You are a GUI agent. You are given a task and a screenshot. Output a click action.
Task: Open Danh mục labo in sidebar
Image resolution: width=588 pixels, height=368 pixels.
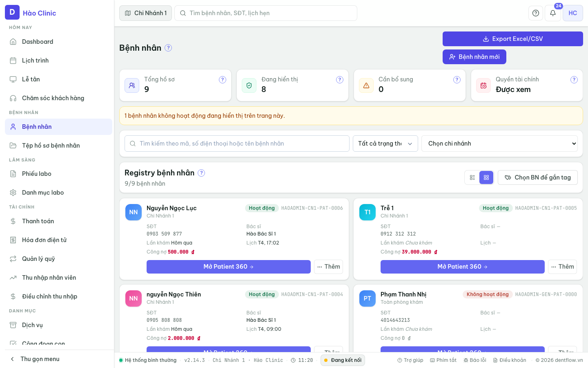pos(58,193)
